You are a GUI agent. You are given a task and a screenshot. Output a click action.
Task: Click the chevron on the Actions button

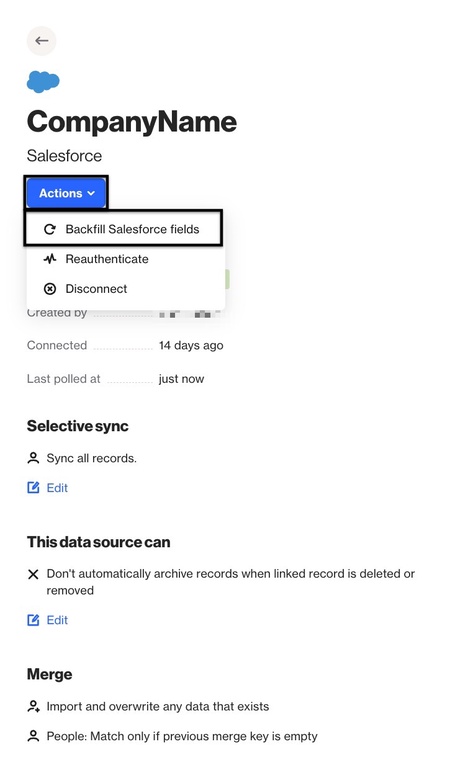(91, 194)
